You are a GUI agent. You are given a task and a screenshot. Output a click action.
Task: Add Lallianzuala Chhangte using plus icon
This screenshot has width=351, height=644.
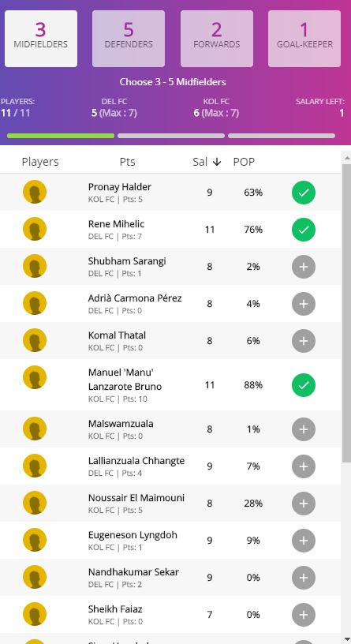pos(304,466)
